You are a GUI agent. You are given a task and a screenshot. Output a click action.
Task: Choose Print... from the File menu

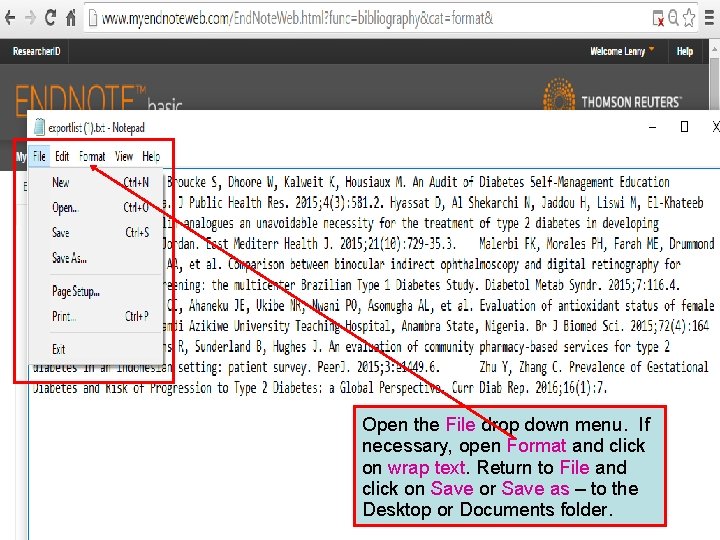(96, 316)
